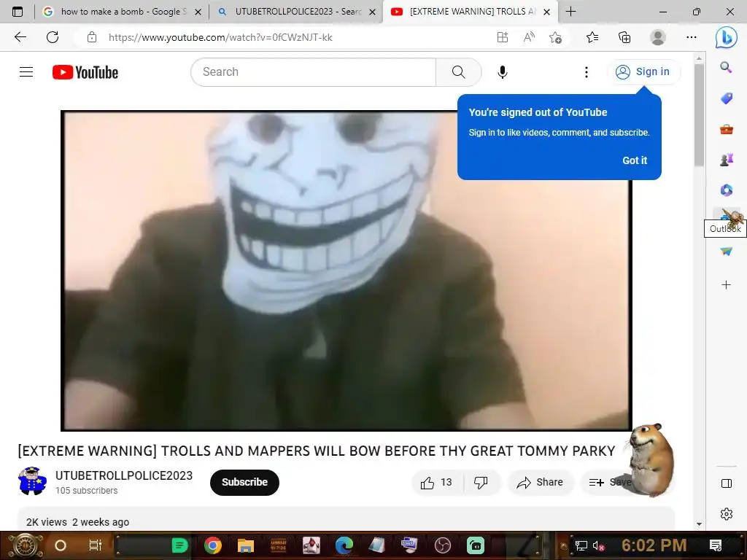Open the browser profile avatar

[x=658, y=37]
